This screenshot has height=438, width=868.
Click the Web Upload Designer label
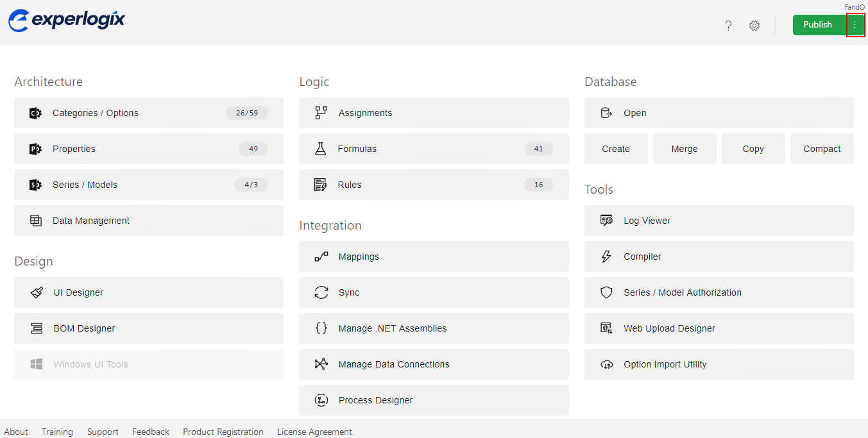[669, 328]
